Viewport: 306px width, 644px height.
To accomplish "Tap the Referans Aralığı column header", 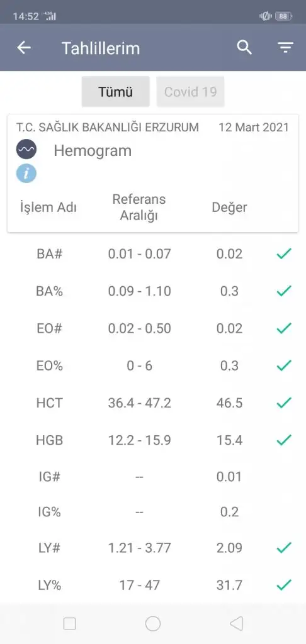I will point(139,208).
